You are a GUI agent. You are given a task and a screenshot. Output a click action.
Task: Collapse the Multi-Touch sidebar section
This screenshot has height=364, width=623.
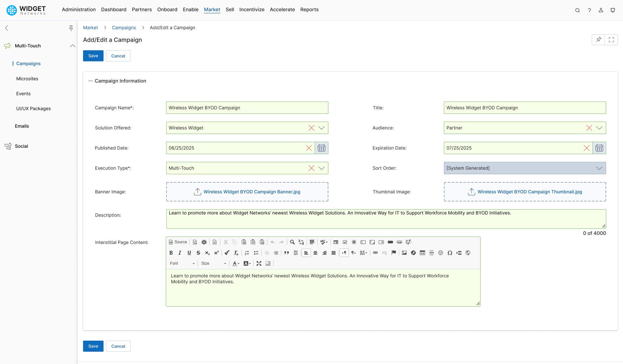coord(72,46)
